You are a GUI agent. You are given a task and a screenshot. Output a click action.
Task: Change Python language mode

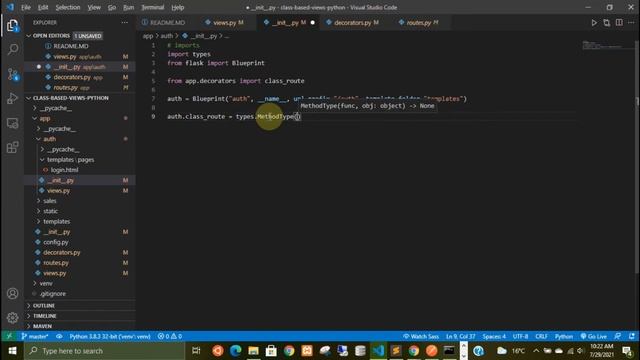(564, 336)
